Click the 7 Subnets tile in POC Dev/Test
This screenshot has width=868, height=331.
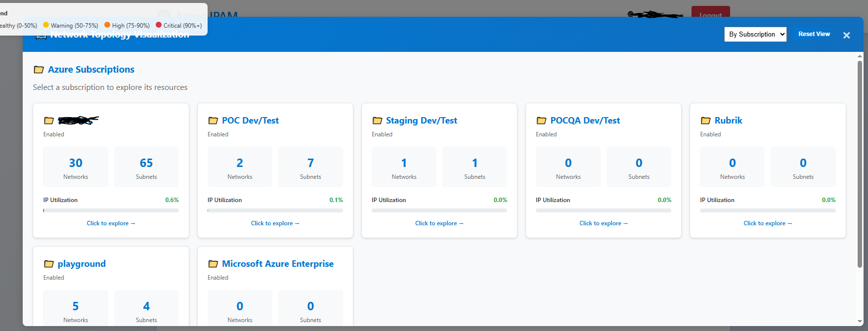click(310, 167)
